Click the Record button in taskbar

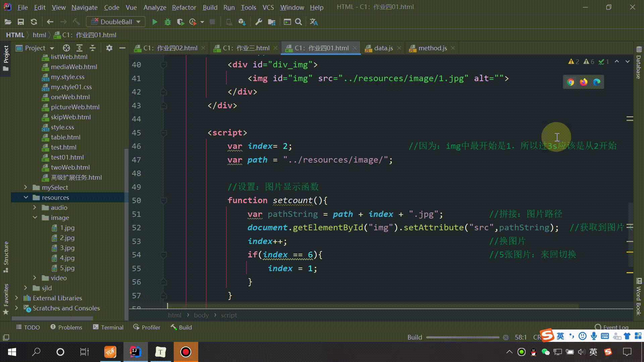coord(185,352)
